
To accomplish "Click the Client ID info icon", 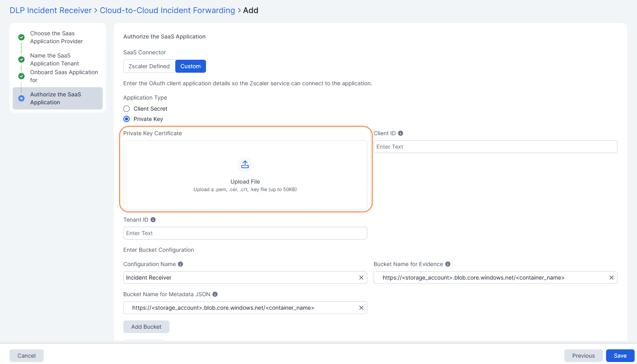I will (x=401, y=133).
